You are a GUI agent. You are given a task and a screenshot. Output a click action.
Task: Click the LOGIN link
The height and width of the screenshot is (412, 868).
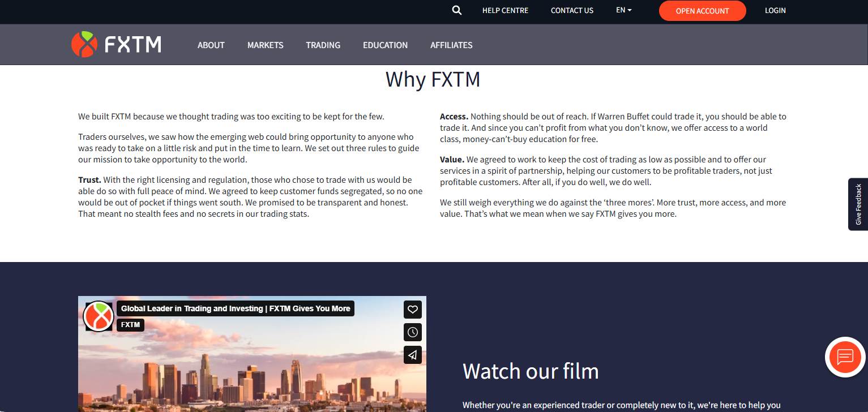[x=775, y=10]
